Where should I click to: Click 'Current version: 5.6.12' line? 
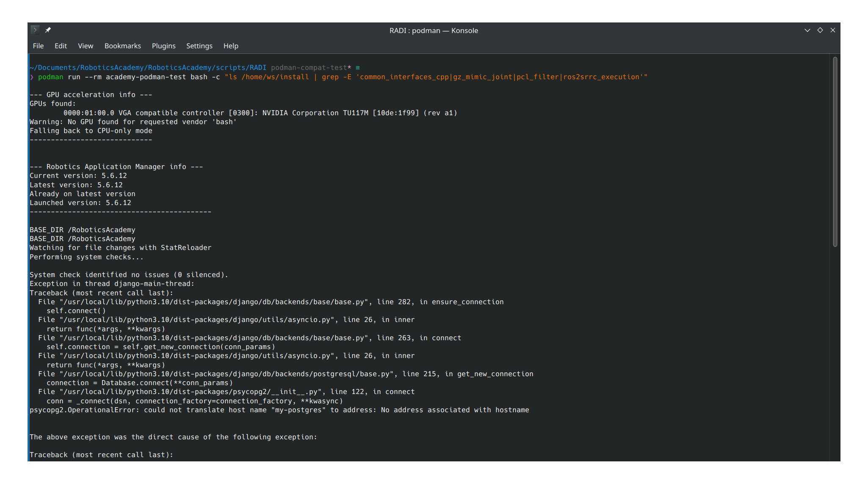click(x=78, y=176)
